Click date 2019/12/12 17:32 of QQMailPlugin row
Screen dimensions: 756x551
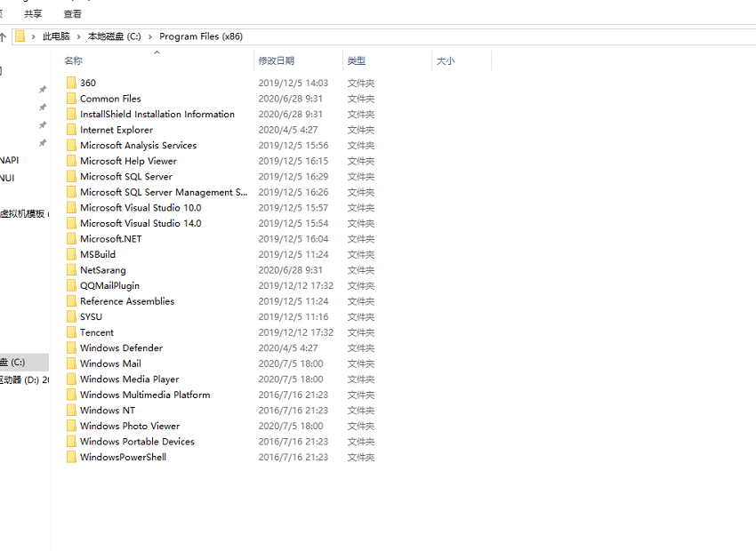tap(295, 285)
